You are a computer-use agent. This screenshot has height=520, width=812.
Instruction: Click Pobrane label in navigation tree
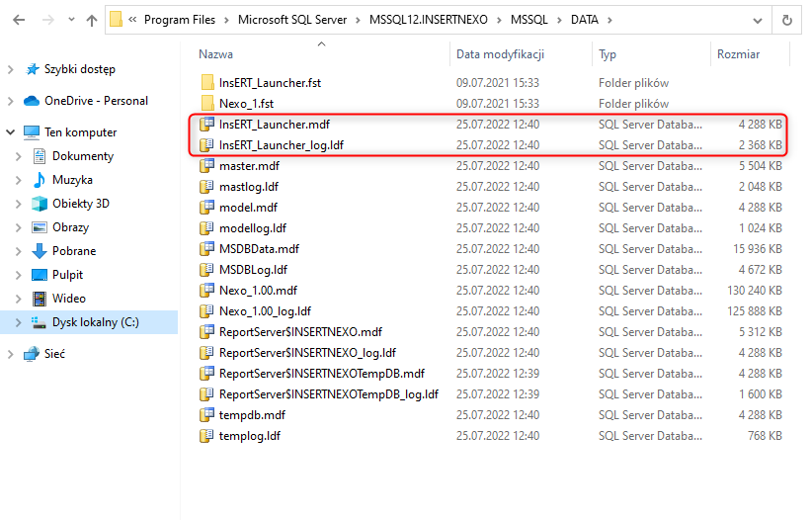(x=74, y=251)
